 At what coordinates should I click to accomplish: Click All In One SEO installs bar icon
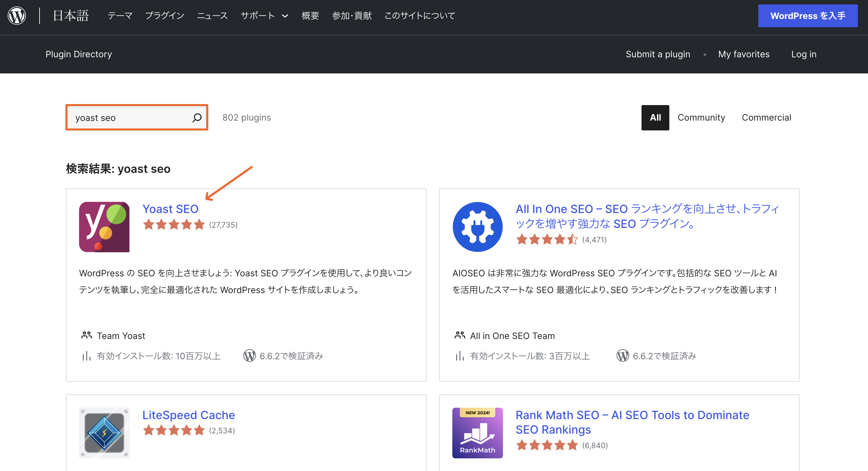click(x=460, y=356)
